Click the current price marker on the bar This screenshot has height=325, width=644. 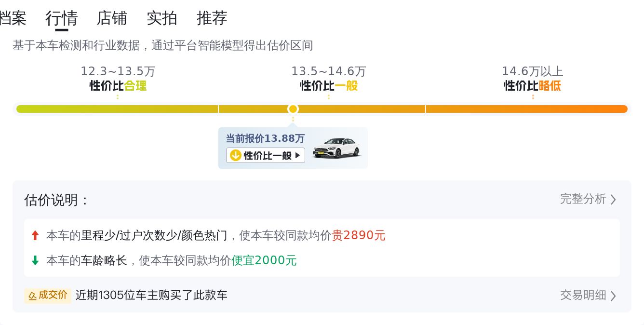click(293, 109)
